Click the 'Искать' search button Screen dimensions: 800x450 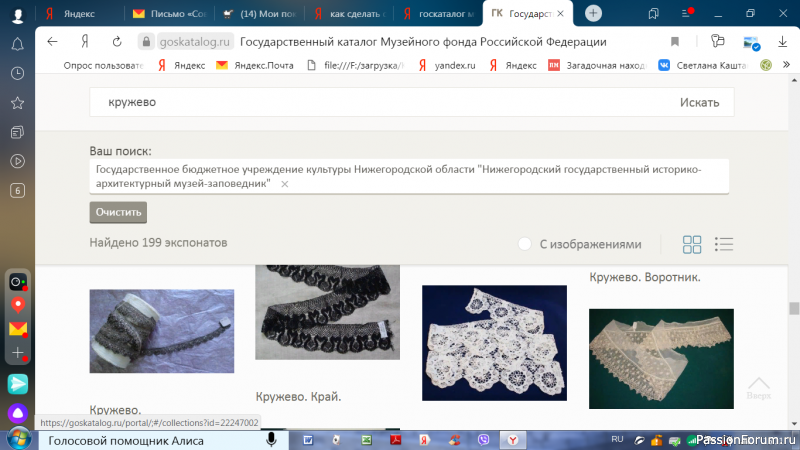(698, 102)
